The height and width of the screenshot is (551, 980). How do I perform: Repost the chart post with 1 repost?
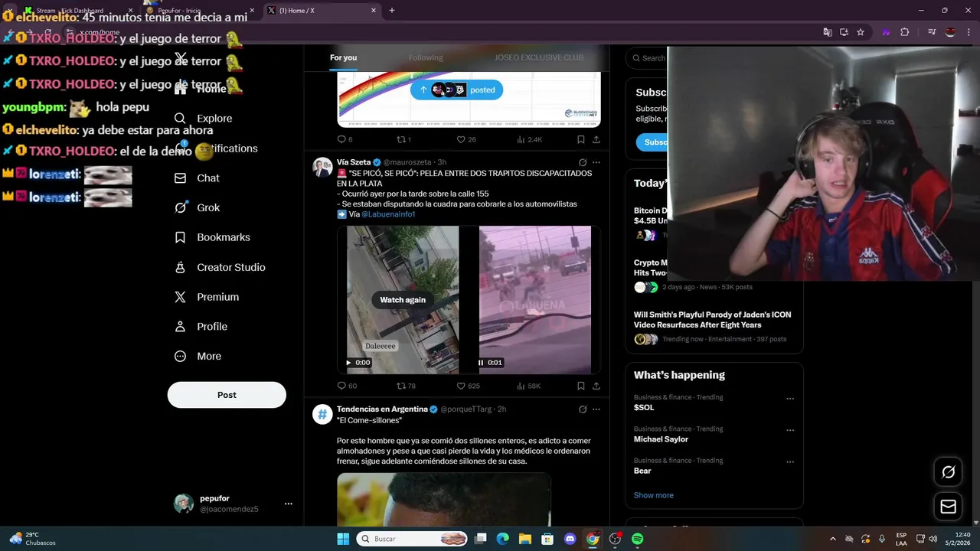(x=403, y=139)
